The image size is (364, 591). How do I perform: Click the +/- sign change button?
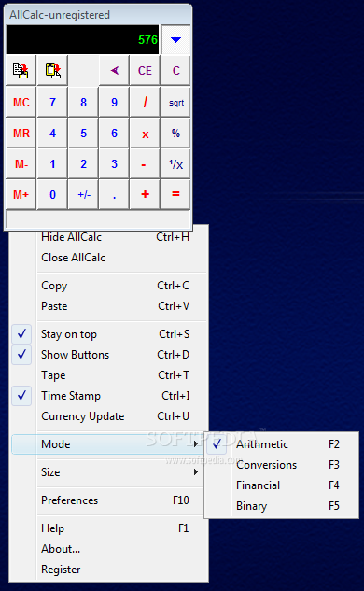coord(83,195)
